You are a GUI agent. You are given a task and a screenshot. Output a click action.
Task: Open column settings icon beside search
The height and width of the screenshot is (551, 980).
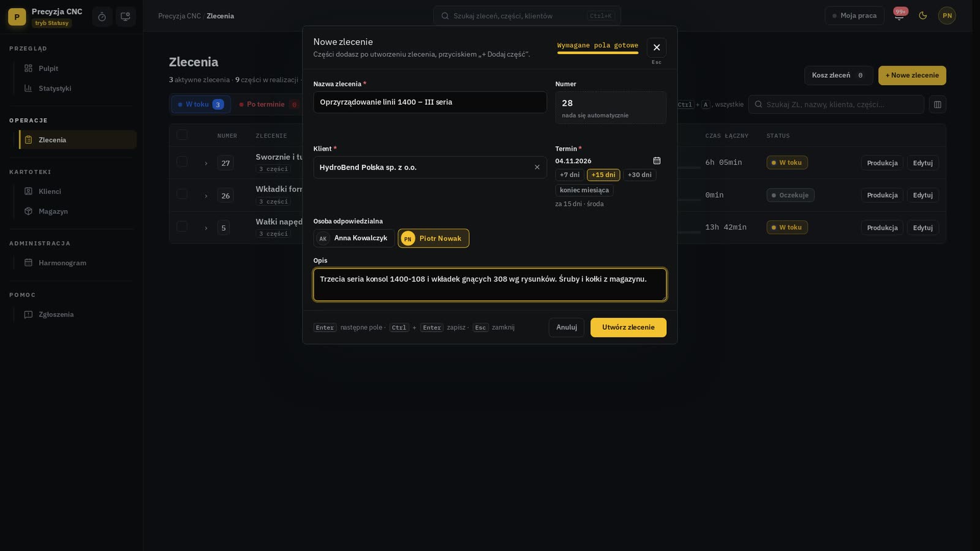937,104
